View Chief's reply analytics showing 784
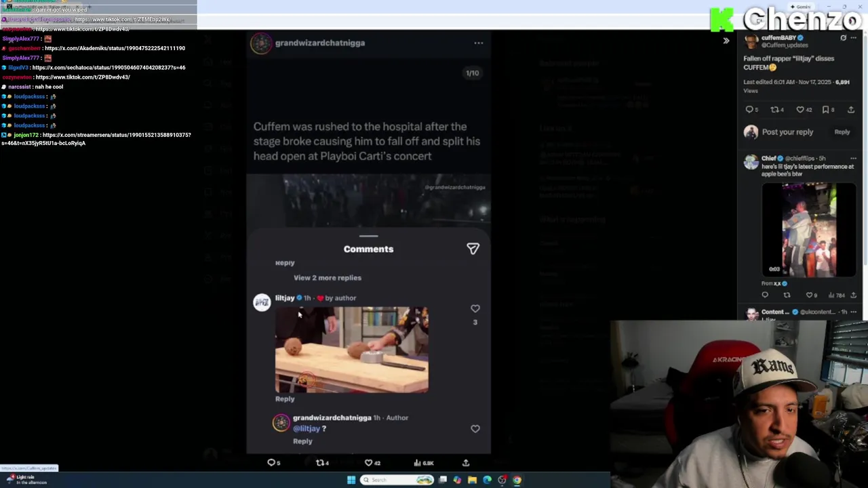The image size is (868, 488). pyautogui.click(x=837, y=296)
